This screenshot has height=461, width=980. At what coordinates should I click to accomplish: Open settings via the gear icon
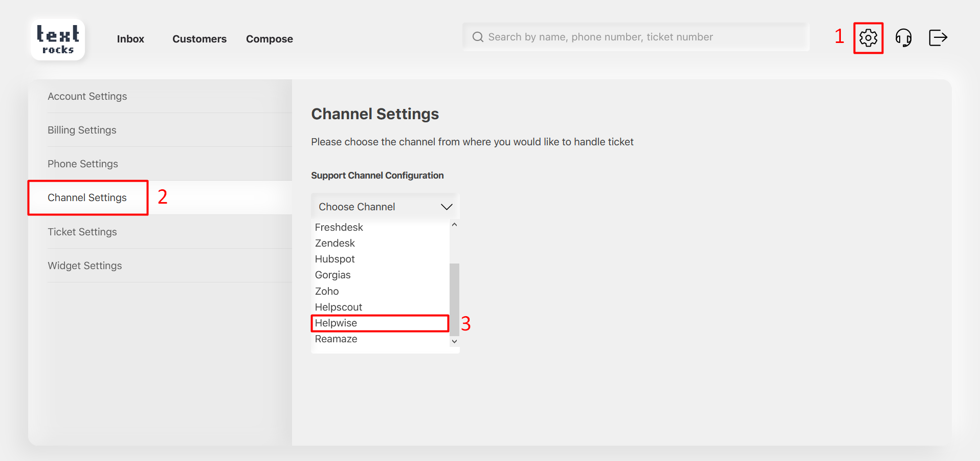[868, 38]
